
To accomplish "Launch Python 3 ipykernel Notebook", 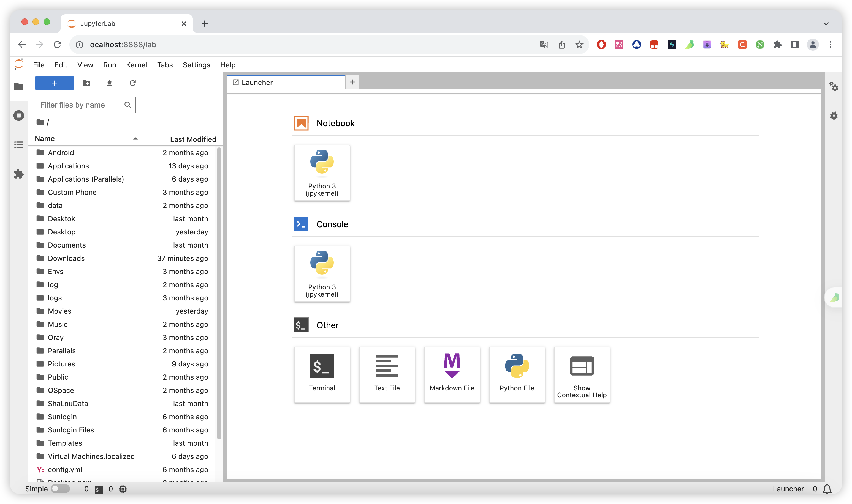I will coord(322,173).
